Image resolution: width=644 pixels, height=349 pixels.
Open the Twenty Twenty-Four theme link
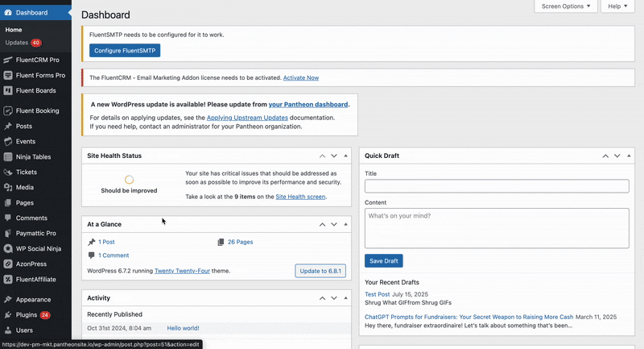(x=182, y=271)
